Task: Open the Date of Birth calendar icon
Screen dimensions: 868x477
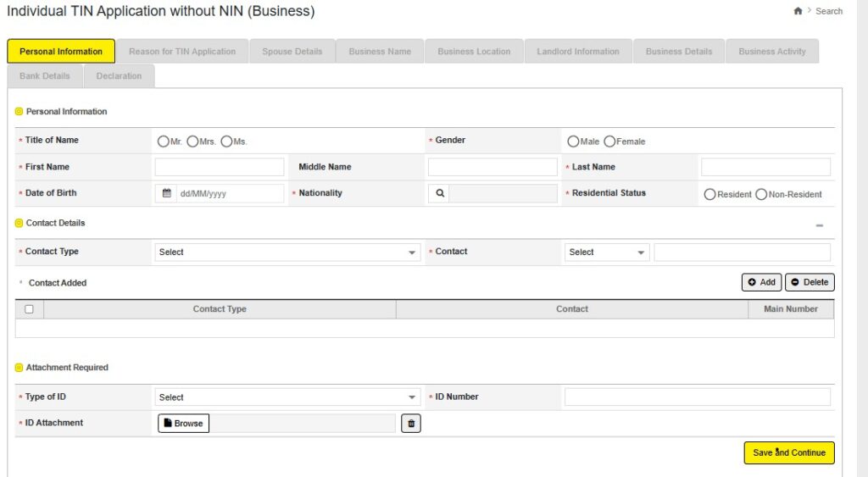Action: (167, 194)
